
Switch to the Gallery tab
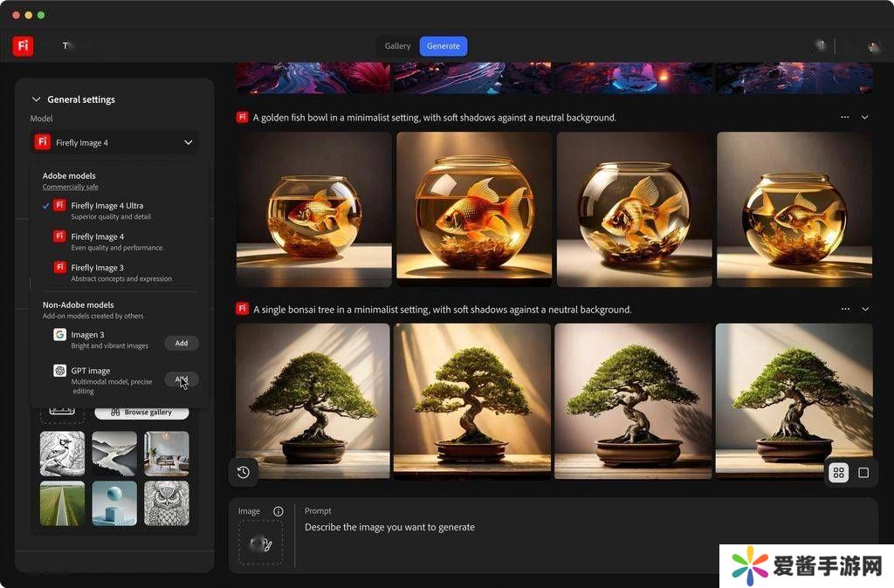(397, 46)
